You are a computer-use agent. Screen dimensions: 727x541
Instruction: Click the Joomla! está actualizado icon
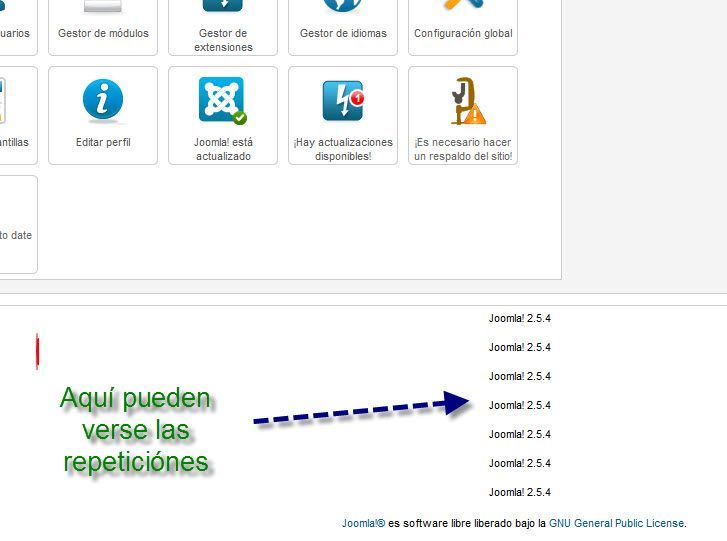pos(223,101)
